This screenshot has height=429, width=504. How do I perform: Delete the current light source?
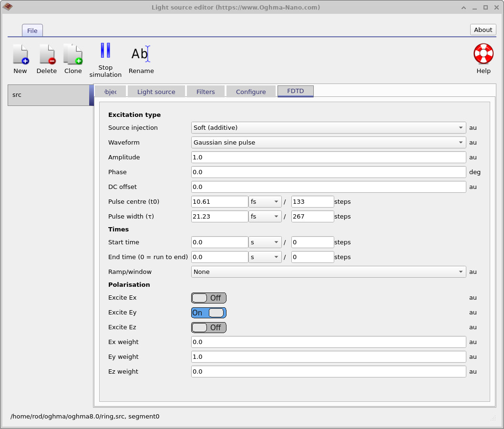46,57
